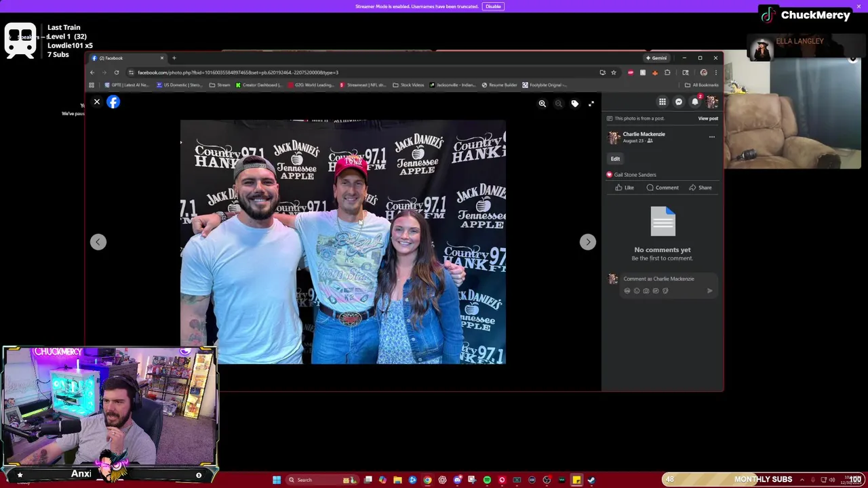
Task: Click the group photo image
Action: (343, 242)
